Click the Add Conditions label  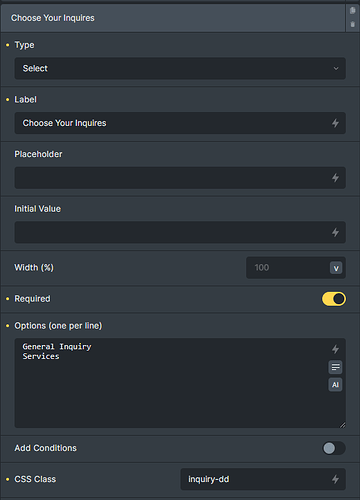(45, 448)
